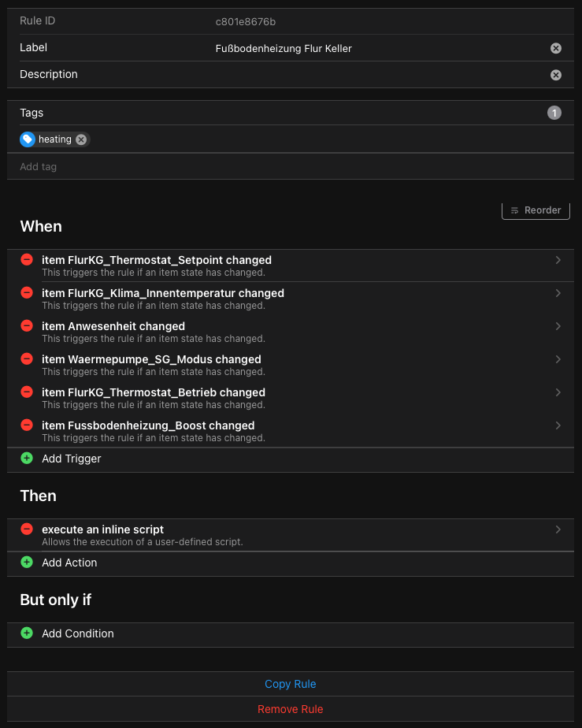Screen dimensions: 582x728
Task: Expand the inline script action chevron
Action: click(558, 529)
